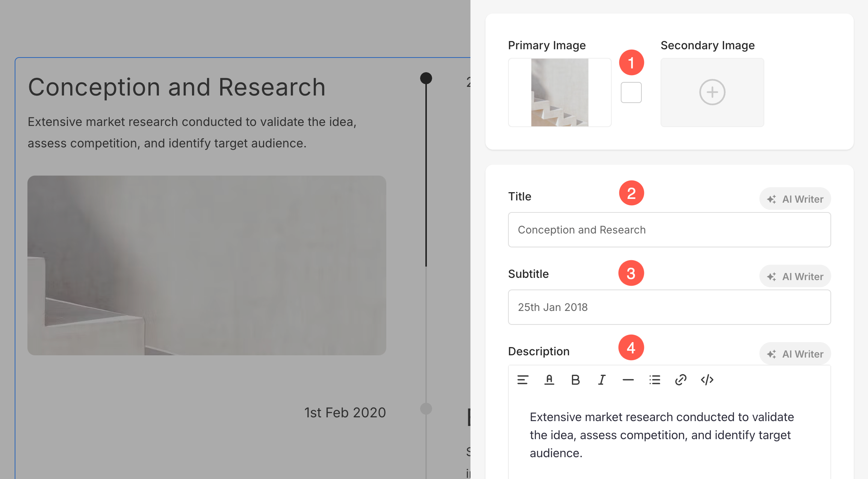This screenshot has width=868, height=479.
Task: Apply text color in Description toolbar
Action: coord(549,380)
